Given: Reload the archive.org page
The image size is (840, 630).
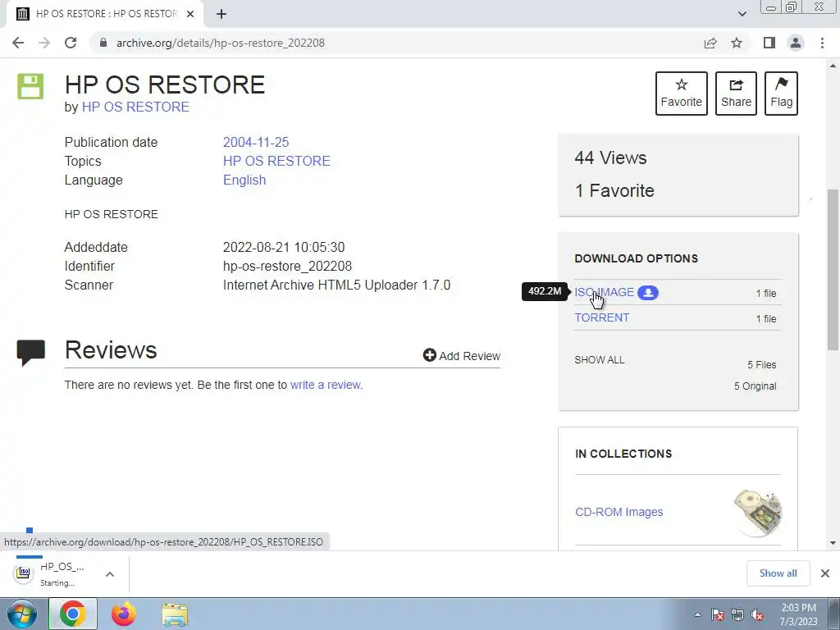Looking at the screenshot, I should 71,43.
